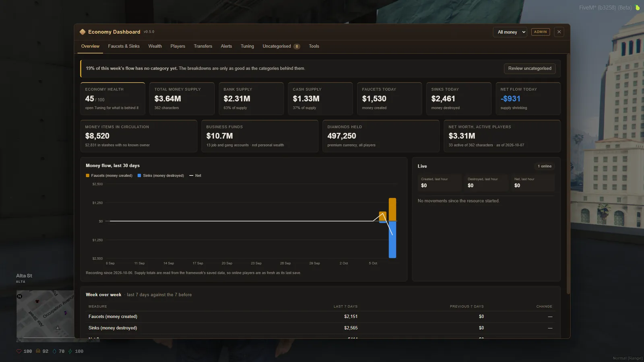Open the Uncategorised tab

(x=281, y=46)
